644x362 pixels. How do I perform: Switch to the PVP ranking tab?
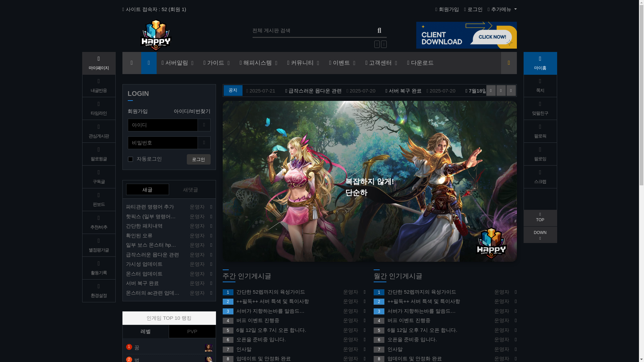pyautogui.click(x=192, y=331)
